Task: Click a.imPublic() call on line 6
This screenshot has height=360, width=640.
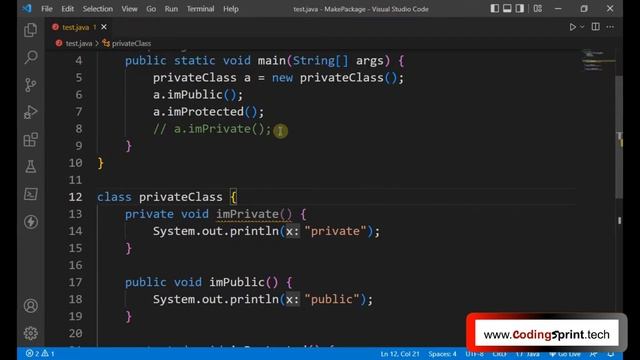Action: tap(198, 95)
